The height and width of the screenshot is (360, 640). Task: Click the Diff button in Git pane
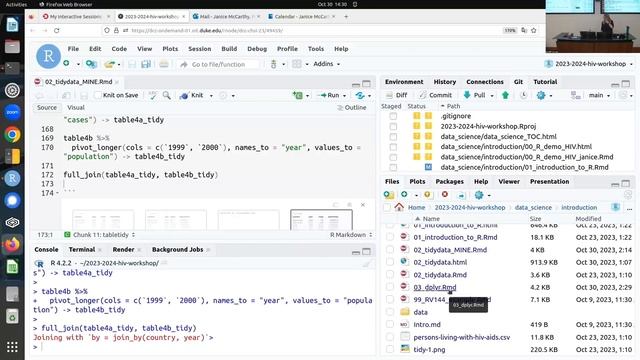396,95
